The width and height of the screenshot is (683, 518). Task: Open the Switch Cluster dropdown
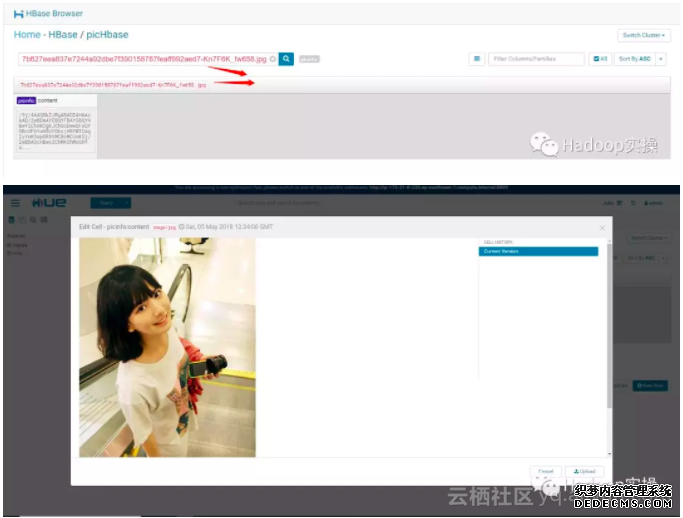(x=643, y=35)
